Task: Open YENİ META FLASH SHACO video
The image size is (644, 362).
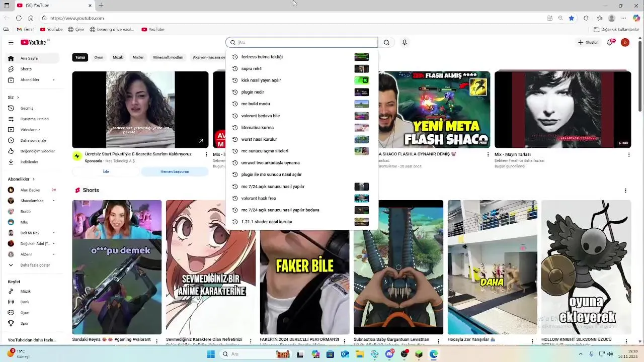Action: [x=434, y=110]
